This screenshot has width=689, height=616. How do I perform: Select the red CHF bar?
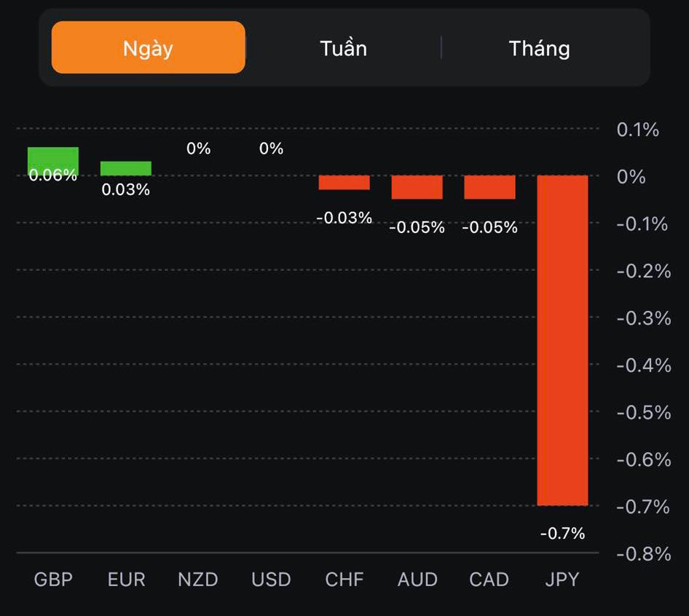[344, 183]
